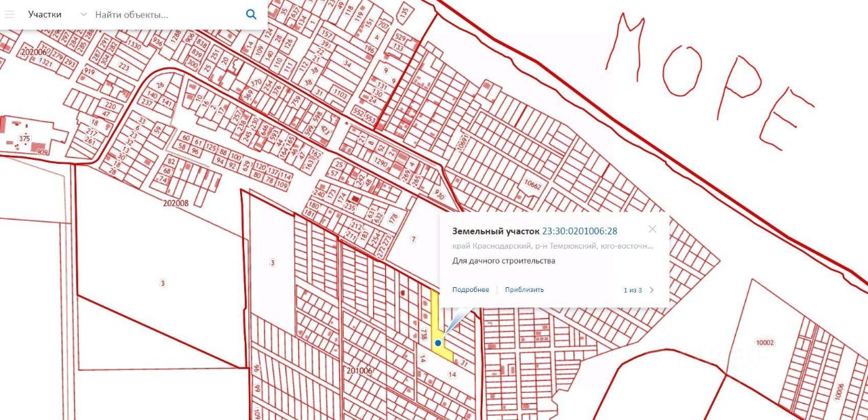Select parcel 375 with buildings
The height and width of the screenshot is (420, 868).
[x=25, y=138]
